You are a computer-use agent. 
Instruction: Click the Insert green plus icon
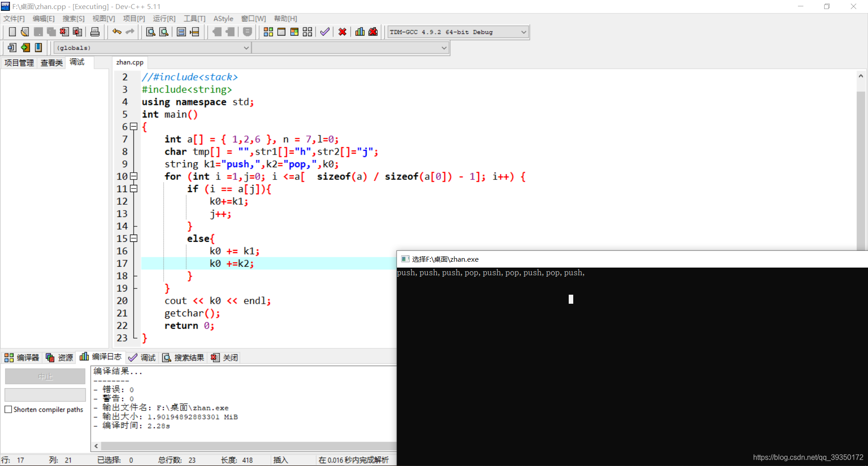coord(25,47)
